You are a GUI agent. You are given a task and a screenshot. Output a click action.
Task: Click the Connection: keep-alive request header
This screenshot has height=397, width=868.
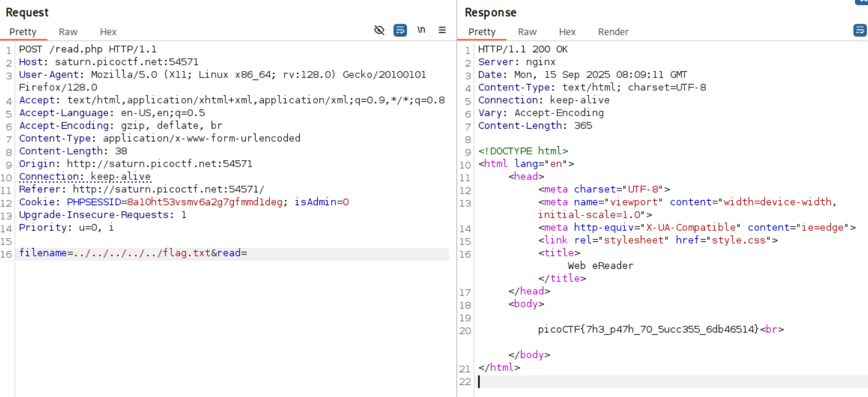(x=85, y=177)
